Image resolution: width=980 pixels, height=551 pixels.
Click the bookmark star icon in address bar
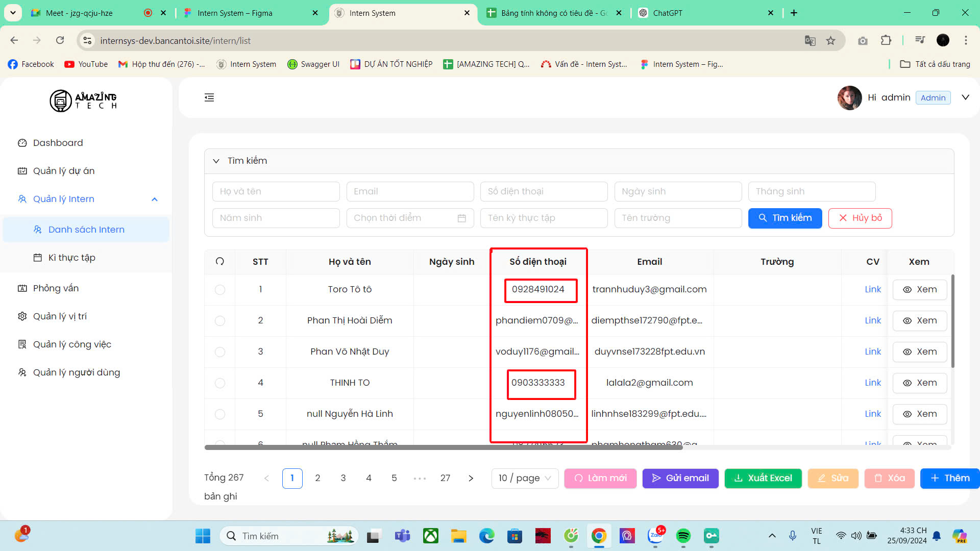(831, 41)
